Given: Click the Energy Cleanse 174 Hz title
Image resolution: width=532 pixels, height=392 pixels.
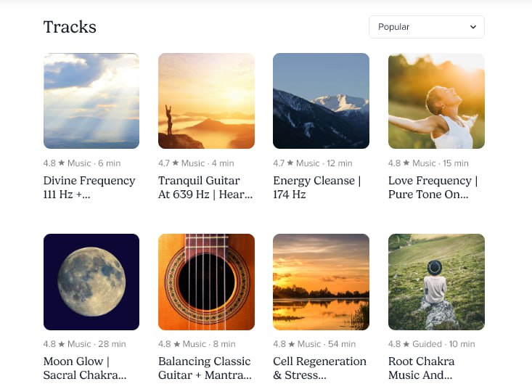Looking at the screenshot, I should tap(316, 187).
